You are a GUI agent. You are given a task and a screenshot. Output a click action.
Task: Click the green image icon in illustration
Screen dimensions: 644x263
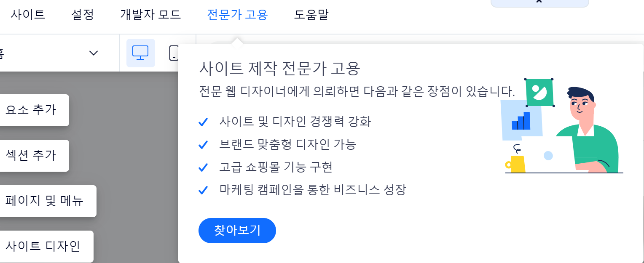[x=539, y=92]
